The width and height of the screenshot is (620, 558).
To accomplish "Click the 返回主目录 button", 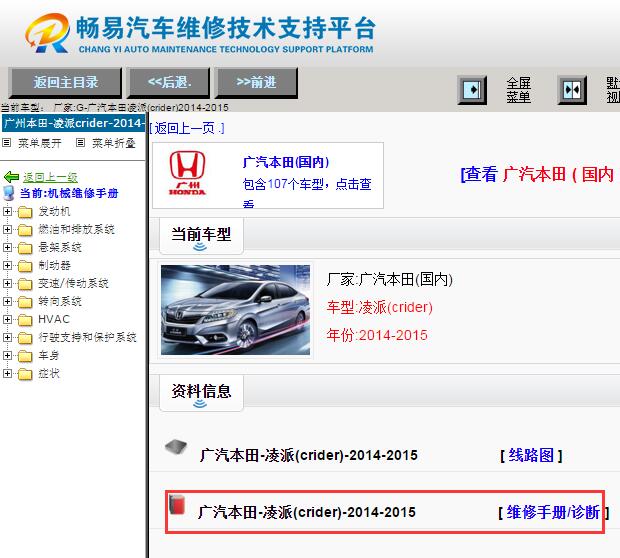I will (x=65, y=83).
